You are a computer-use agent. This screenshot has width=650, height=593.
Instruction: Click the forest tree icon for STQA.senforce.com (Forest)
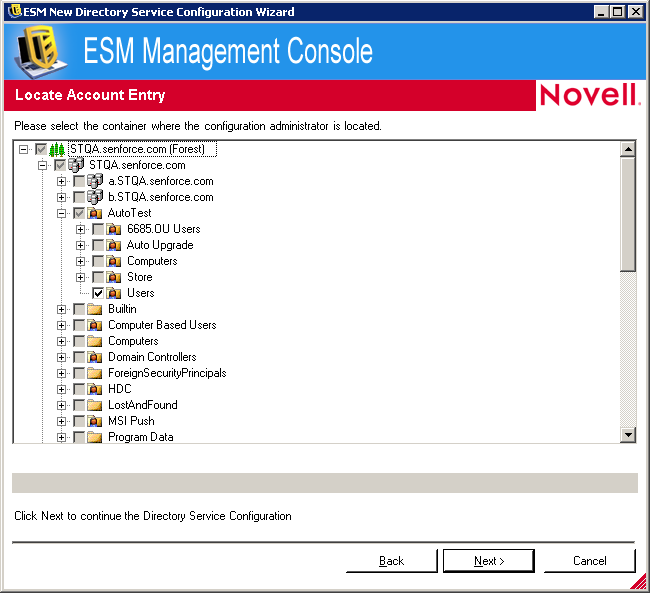click(x=57, y=149)
